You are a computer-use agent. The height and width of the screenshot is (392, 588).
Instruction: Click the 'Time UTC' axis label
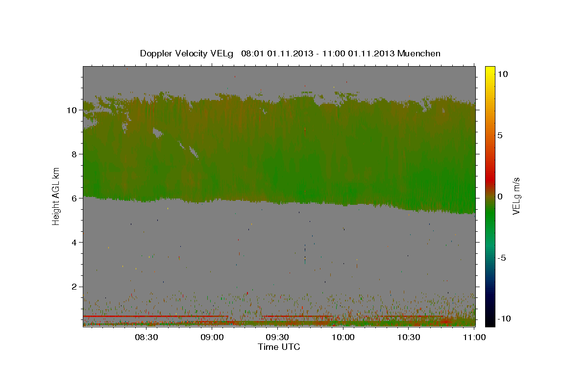click(x=279, y=347)
